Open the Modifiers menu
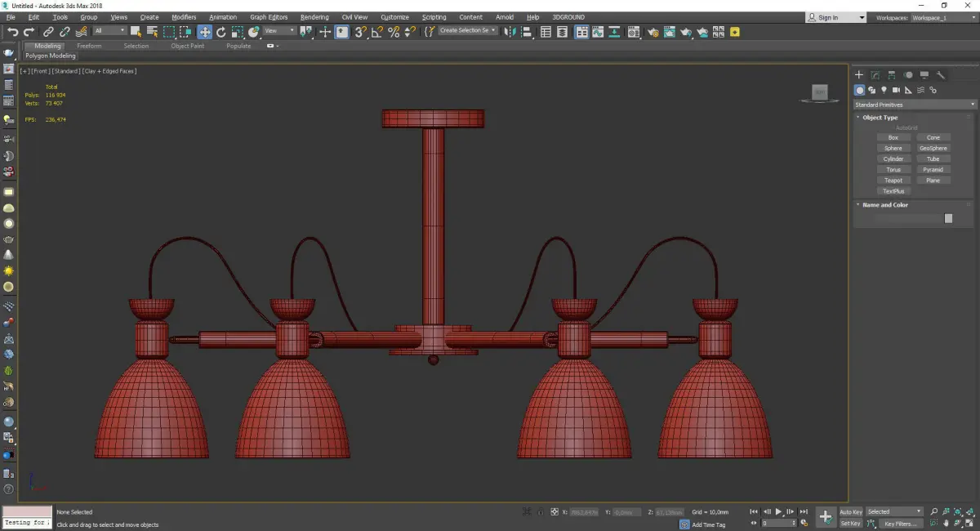 (184, 17)
